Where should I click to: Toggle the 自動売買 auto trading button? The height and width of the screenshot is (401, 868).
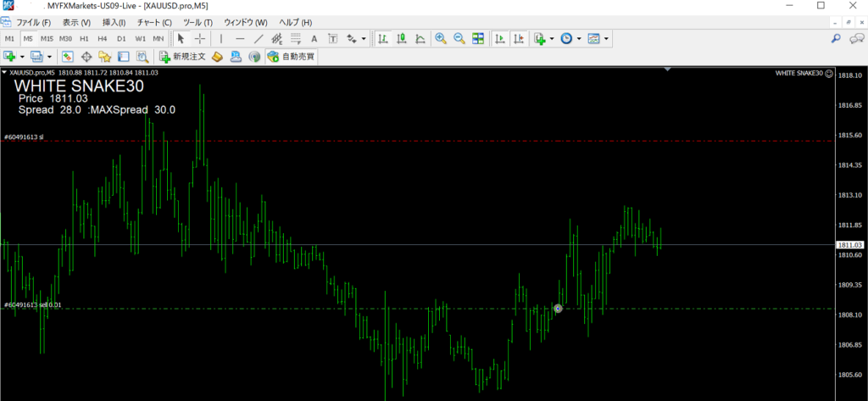[292, 57]
